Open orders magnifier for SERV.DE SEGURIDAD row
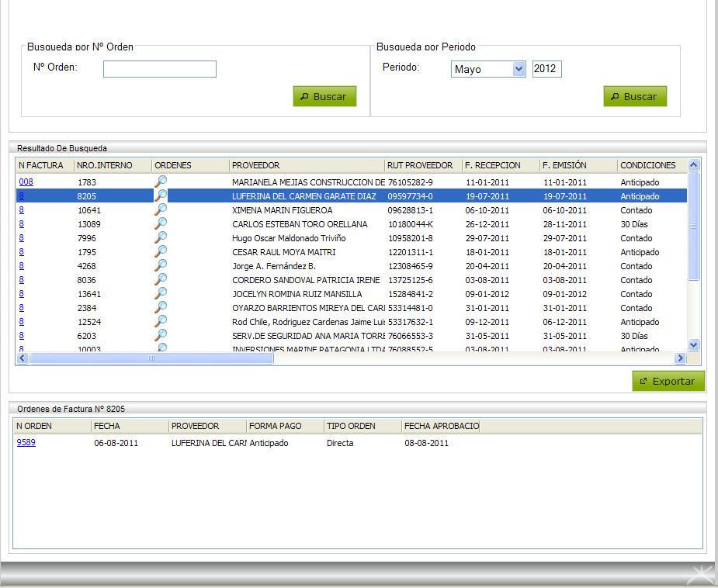The height and width of the screenshot is (588, 718). (161, 335)
